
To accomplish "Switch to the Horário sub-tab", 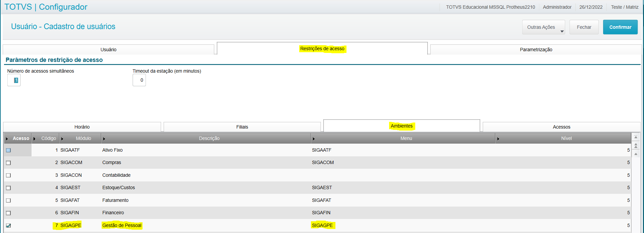I will [x=82, y=127].
